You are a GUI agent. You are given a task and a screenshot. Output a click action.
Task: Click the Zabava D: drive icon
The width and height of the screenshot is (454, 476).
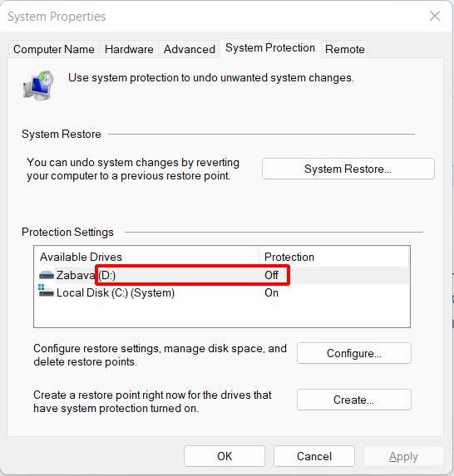[x=47, y=275]
